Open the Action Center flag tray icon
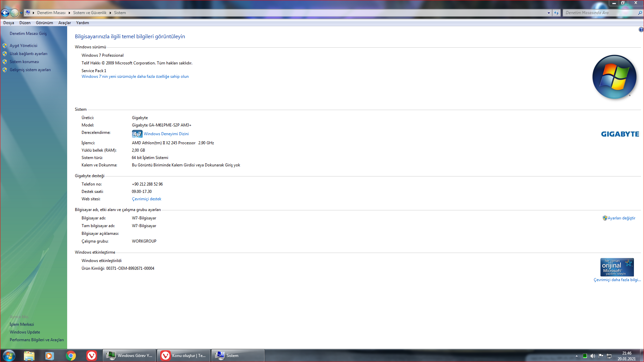The image size is (644, 362). [601, 356]
